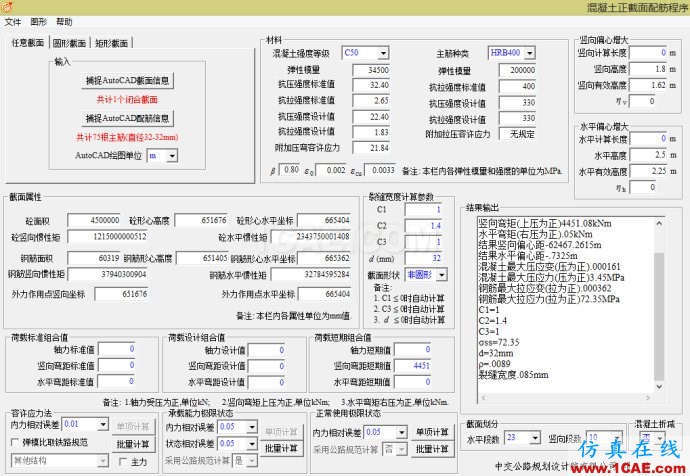This screenshot has height=476, width=690.
Task: Click 单项计算 under 正常使用极限状态
Action: click(x=432, y=432)
